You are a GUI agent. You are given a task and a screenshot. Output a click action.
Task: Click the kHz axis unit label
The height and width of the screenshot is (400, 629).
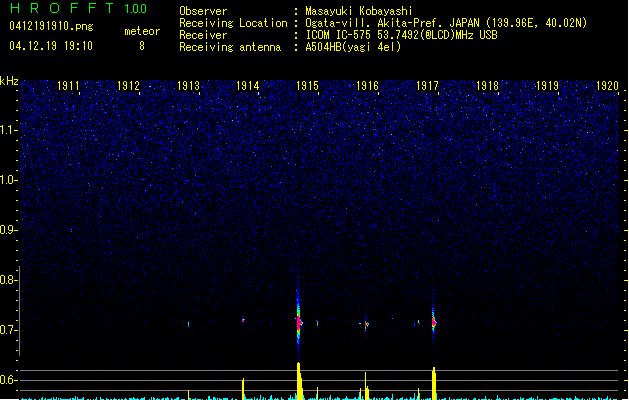click(x=9, y=81)
